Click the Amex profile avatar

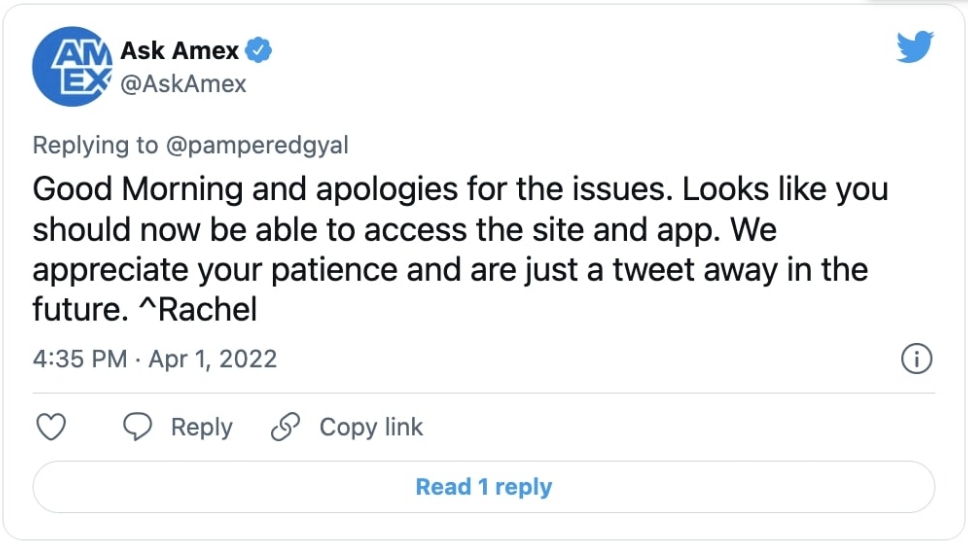[x=72, y=67]
